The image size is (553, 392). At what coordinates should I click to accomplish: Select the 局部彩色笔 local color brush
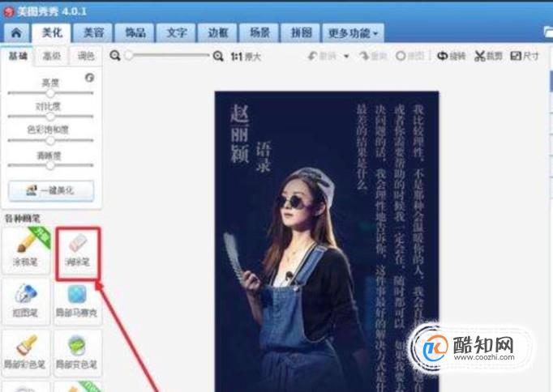[x=25, y=353]
